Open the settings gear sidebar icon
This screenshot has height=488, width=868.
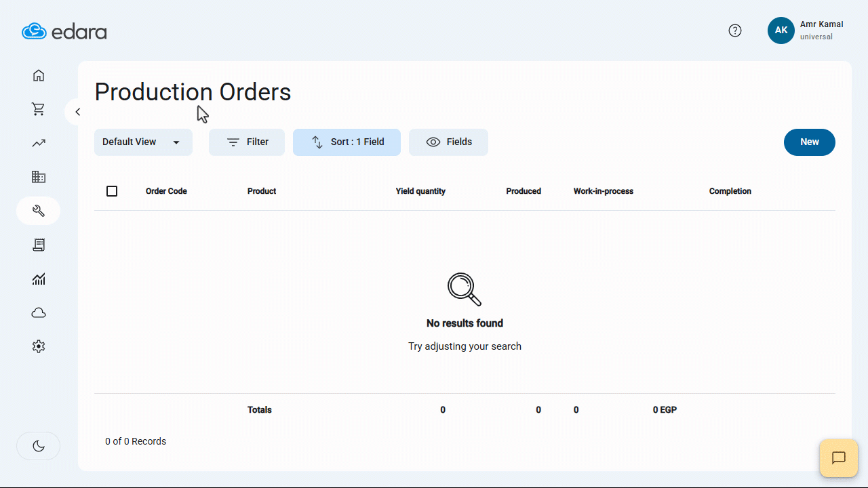point(39,346)
